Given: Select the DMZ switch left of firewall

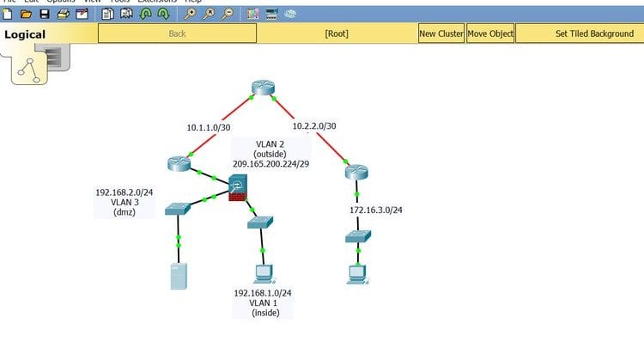Looking at the screenshot, I should tap(178, 209).
